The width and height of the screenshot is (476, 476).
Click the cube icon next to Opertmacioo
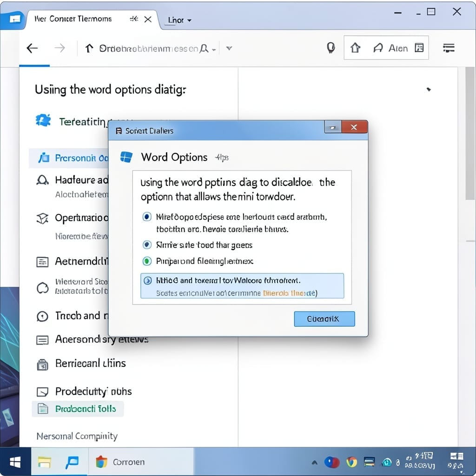coord(42,218)
